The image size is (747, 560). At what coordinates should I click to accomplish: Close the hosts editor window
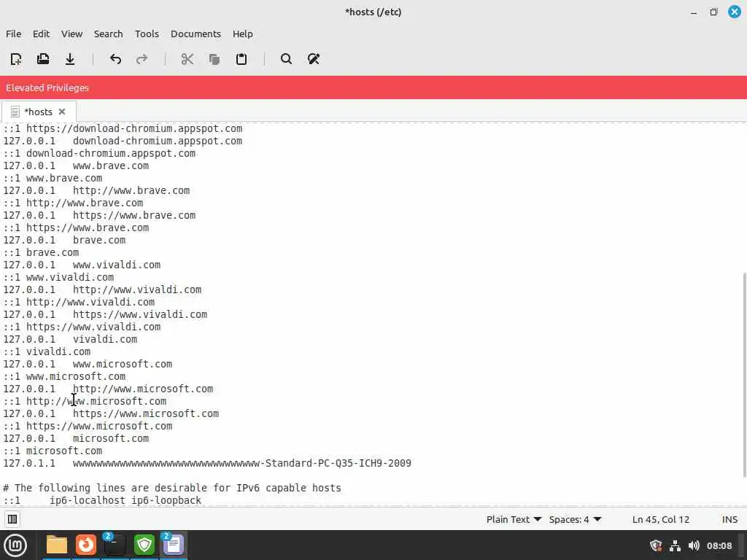(x=735, y=12)
